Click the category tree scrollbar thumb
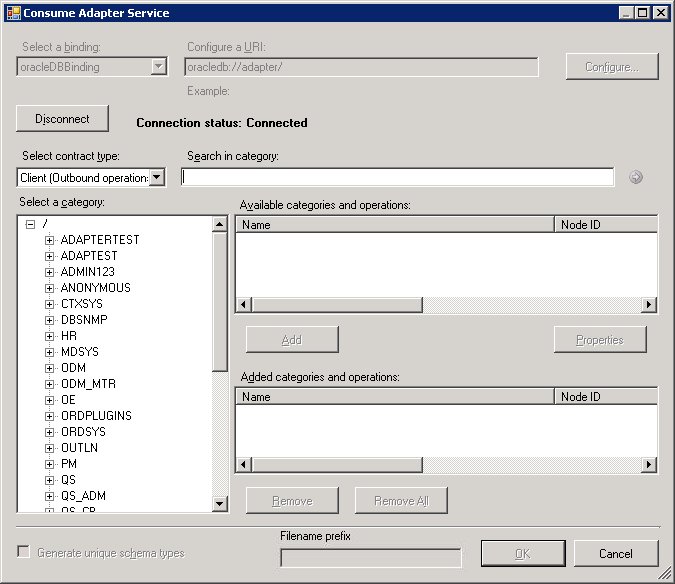675x584 pixels. point(220,302)
